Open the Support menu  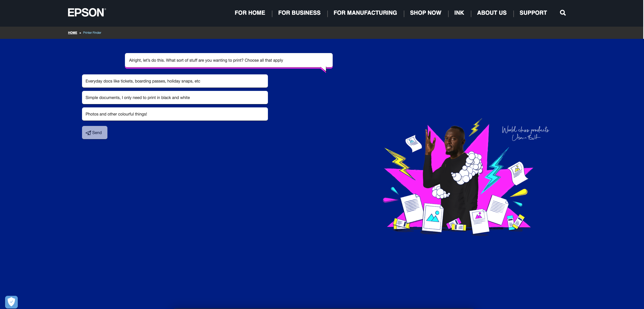coord(533,13)
